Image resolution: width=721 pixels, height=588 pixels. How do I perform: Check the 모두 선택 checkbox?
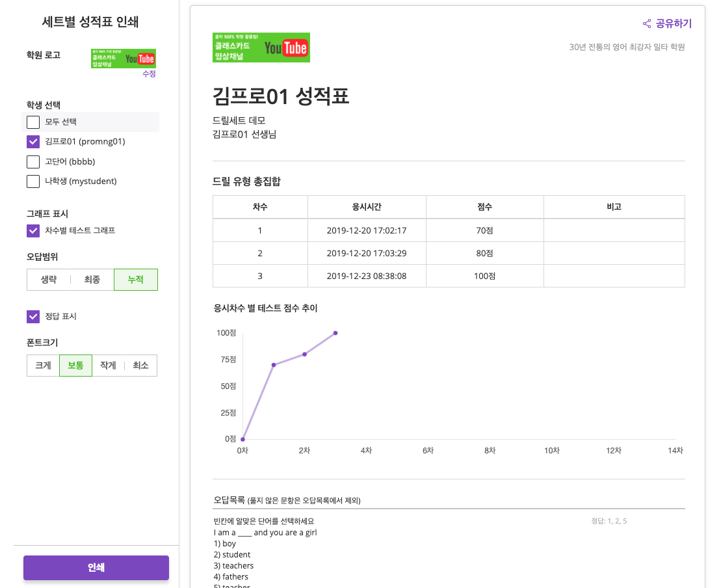pos(33,122)
